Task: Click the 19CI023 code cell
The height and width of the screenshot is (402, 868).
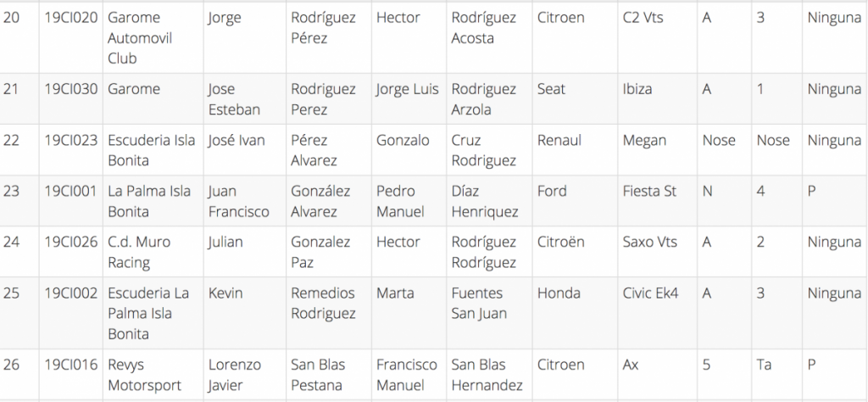Action: click(x=72, y=140)
